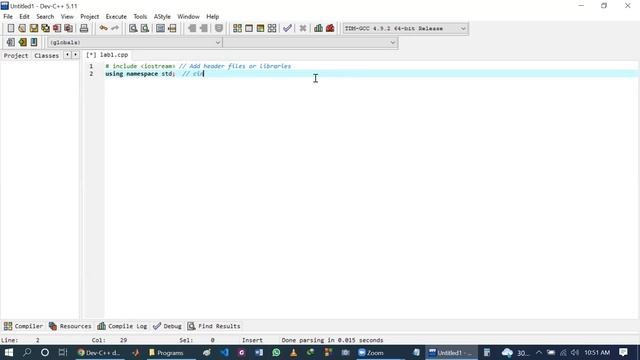Click the Insert icon on second toolbar
Viewport: 640px width, 360px height.
point(11,42)
